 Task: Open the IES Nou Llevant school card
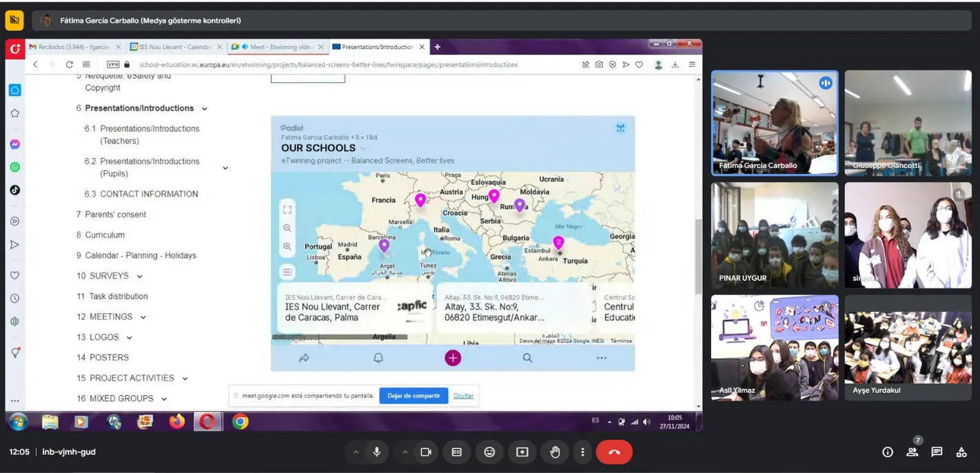355,308
